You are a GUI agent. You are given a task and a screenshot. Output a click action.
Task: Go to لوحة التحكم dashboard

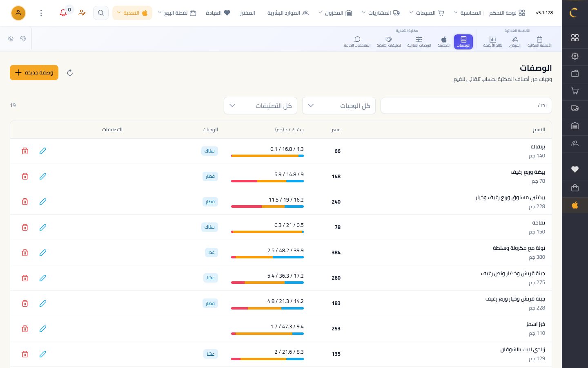coord(508,13)
